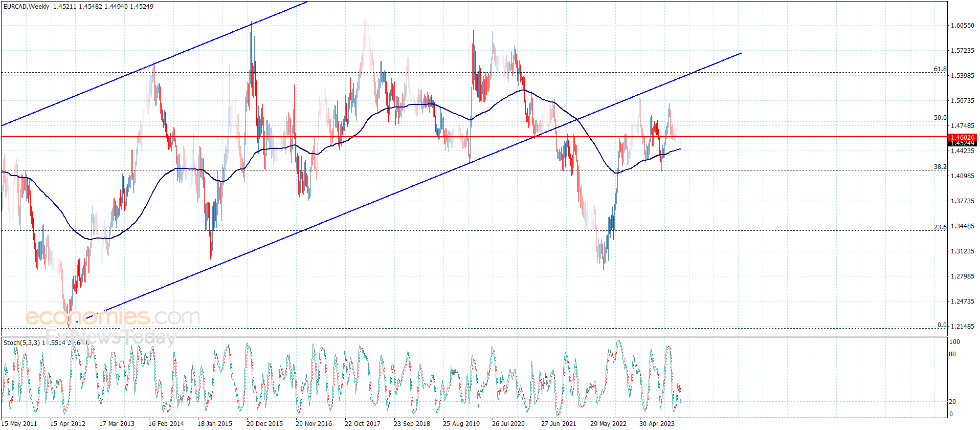Click the 17 Mar 2013 date label
Image resolution: width=980 pixels, height=430 pixels.
[117, 423]
